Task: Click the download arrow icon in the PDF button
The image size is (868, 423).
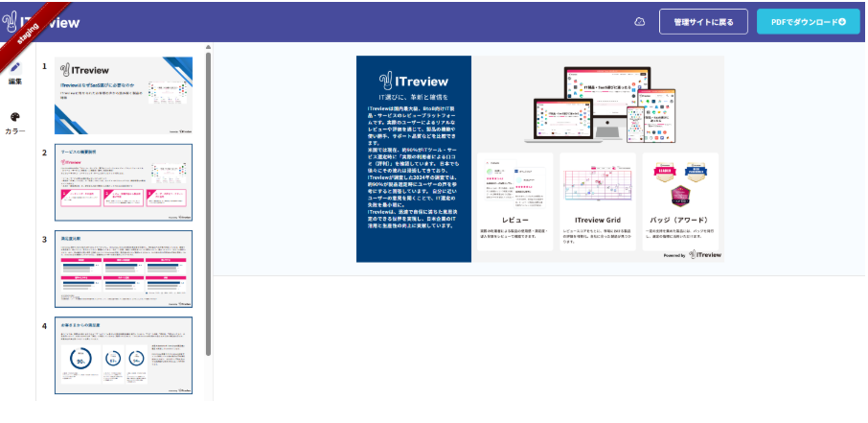Action: pos(842,22)
